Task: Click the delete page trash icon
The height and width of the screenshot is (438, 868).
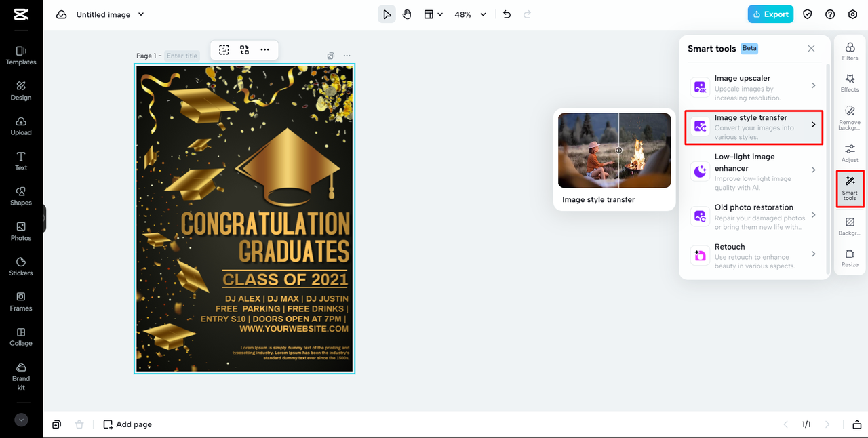Action: [x=79, y=424]
